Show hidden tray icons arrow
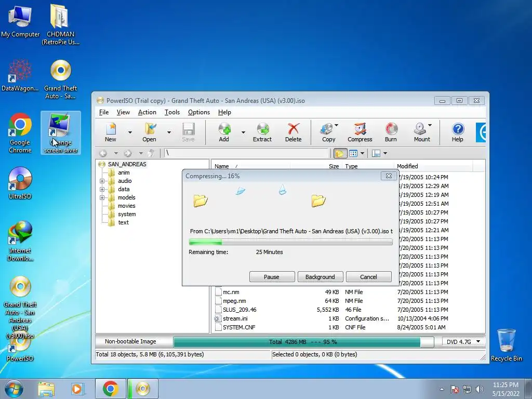This screenshot has height=399, width=532. (x=442, y=389)
